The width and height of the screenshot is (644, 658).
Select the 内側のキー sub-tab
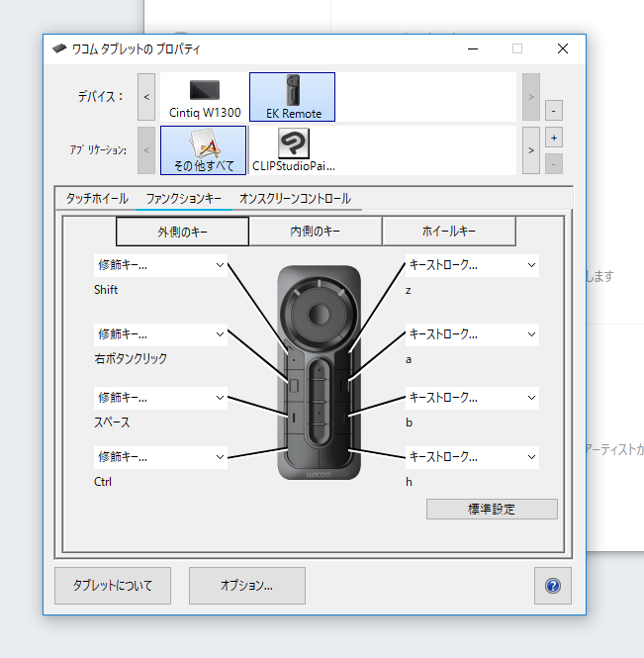(316, 232)
